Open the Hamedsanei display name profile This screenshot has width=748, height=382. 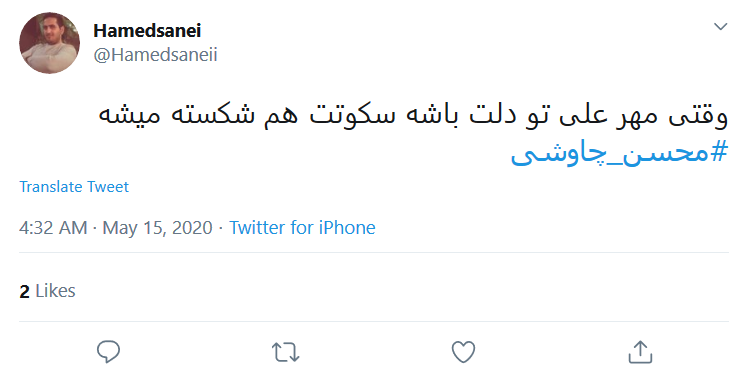147,31
